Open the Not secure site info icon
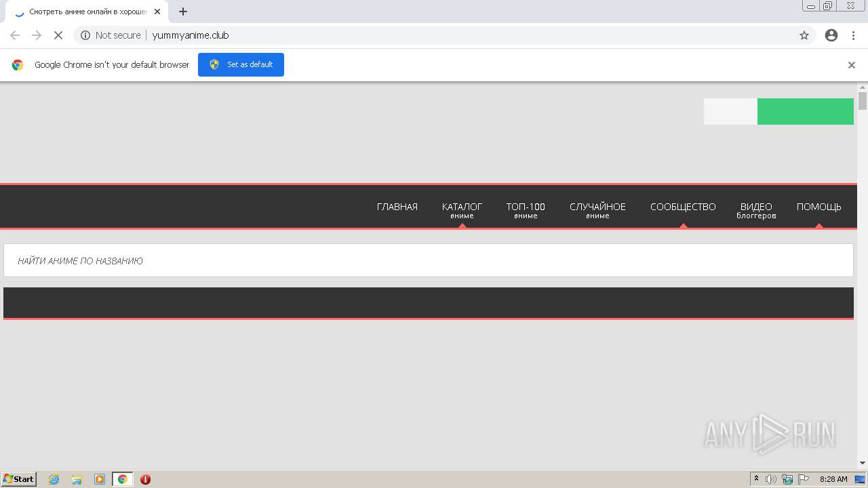Viewport: 868px width, 488px height. click(x=85, y=35)
